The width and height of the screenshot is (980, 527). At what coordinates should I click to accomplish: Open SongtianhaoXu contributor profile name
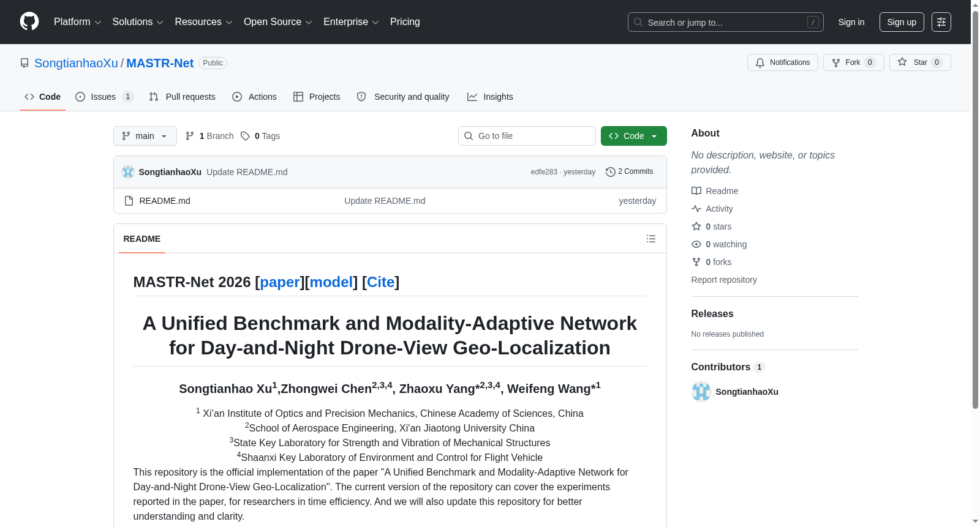pos(747,392)
